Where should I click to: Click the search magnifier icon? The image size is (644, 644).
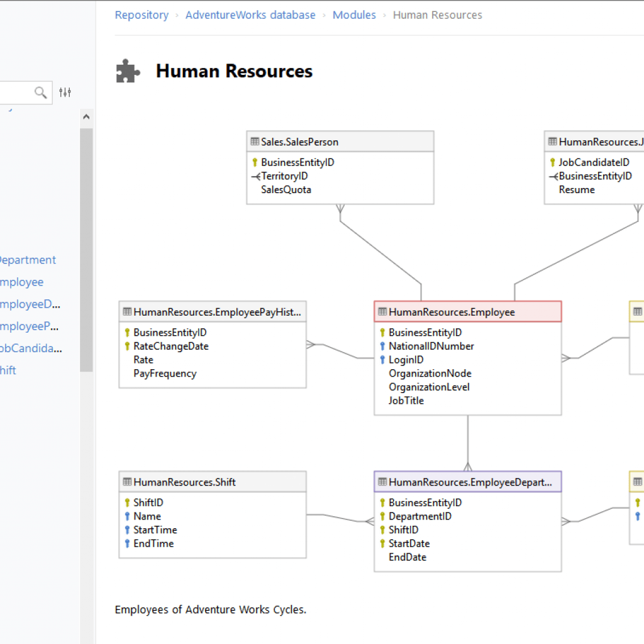click(40, 92)
